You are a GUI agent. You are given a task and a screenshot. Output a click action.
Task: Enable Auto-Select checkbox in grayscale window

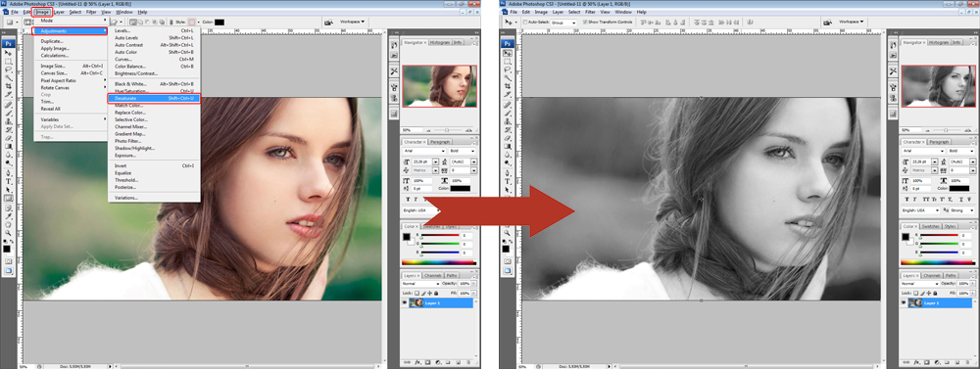click(525, 22)
